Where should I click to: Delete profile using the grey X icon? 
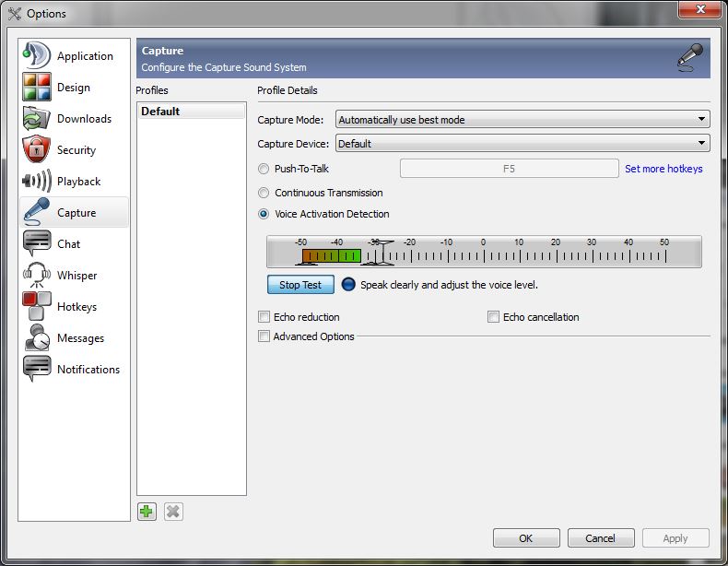(x=173, y=512)
